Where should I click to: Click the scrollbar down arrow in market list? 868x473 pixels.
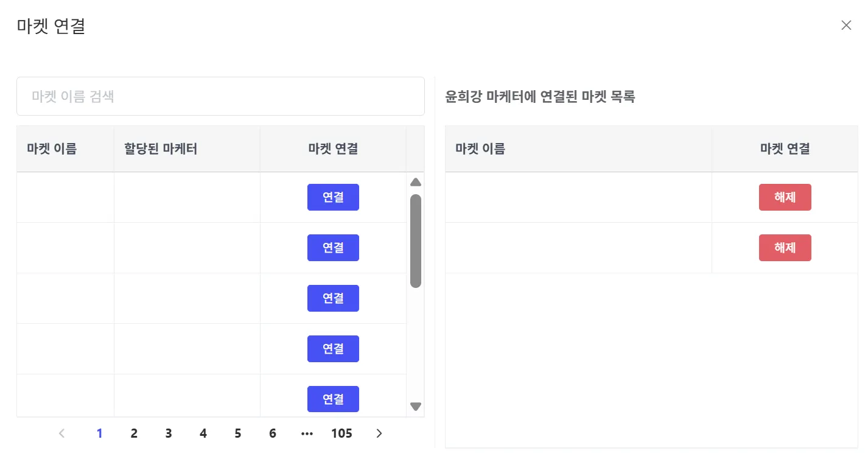(416, 406)
